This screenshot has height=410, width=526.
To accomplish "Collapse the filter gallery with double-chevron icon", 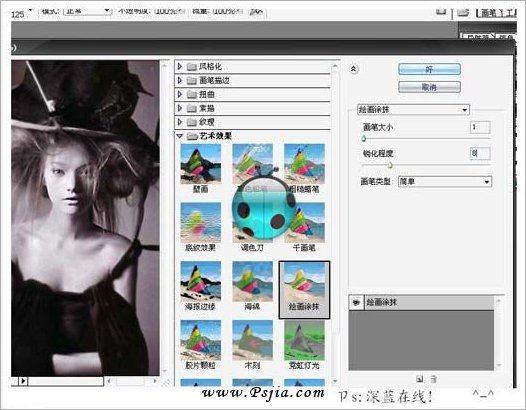I will click(353, 69).
